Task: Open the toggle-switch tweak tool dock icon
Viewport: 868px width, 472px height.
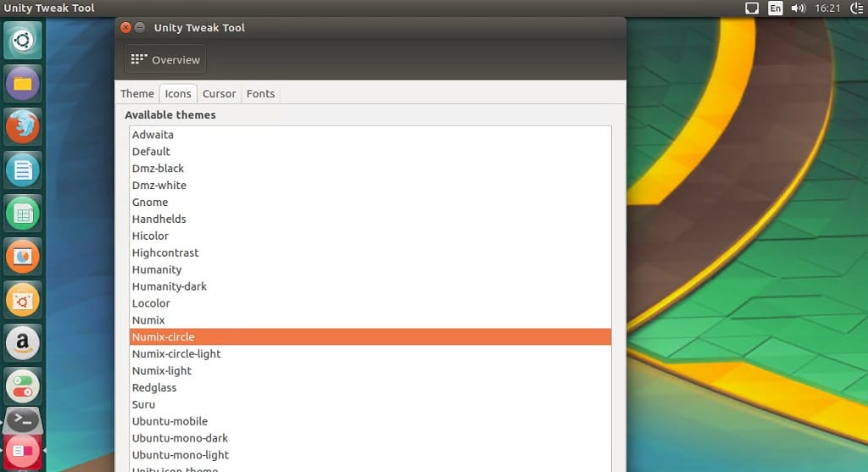Action: (x=23, y=386)
